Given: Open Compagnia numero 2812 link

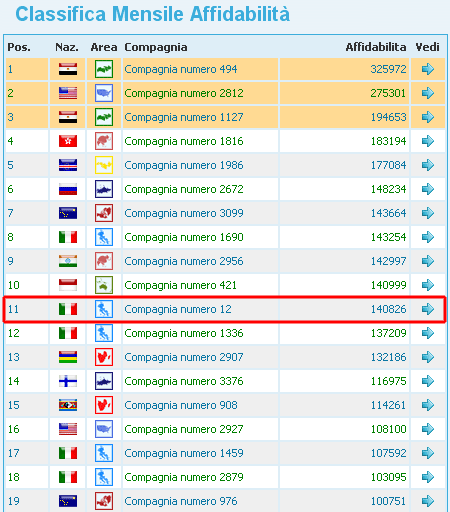Looking at the screenshot, I should click(184, 93).
